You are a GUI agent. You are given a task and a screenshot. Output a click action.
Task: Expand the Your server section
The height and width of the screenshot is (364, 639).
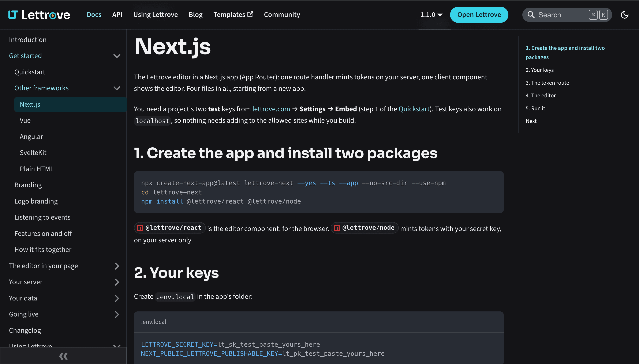[x=117, y=282]
